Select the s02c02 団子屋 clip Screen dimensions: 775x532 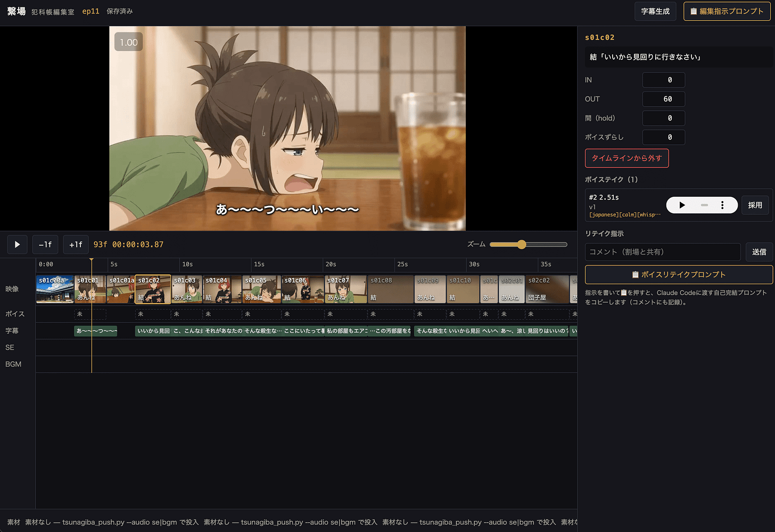548,289
